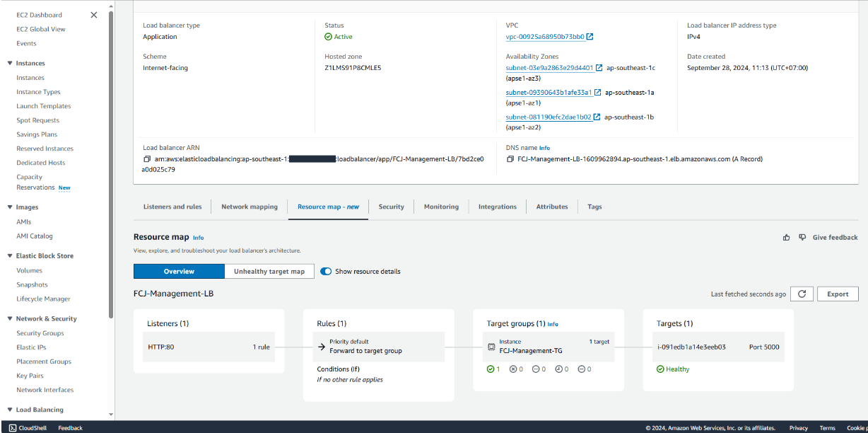
Task: Click Give feedback
Action: tap(835, 238)
